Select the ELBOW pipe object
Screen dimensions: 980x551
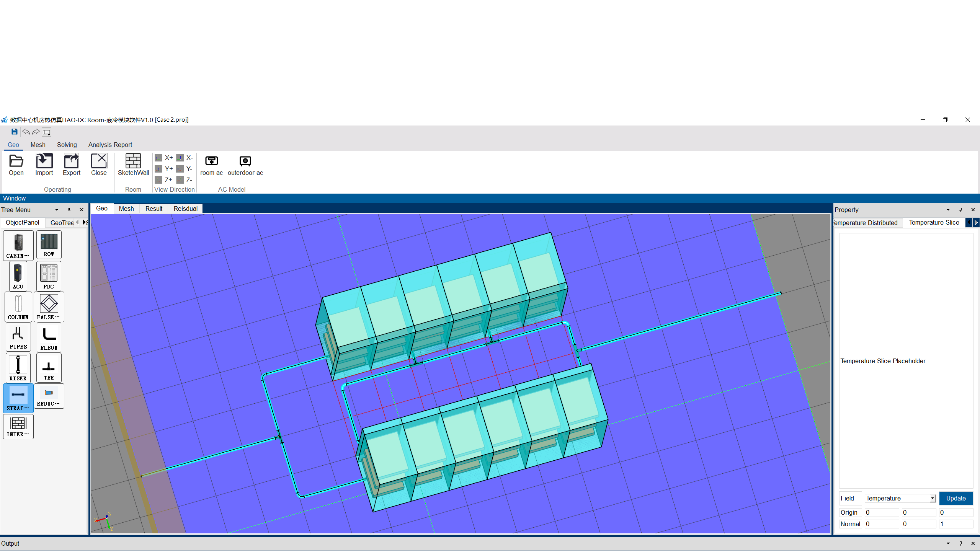(x=49, y=337)
